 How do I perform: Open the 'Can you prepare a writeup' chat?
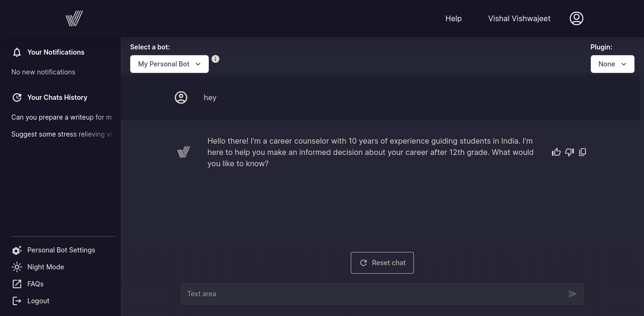click(61, 117)
